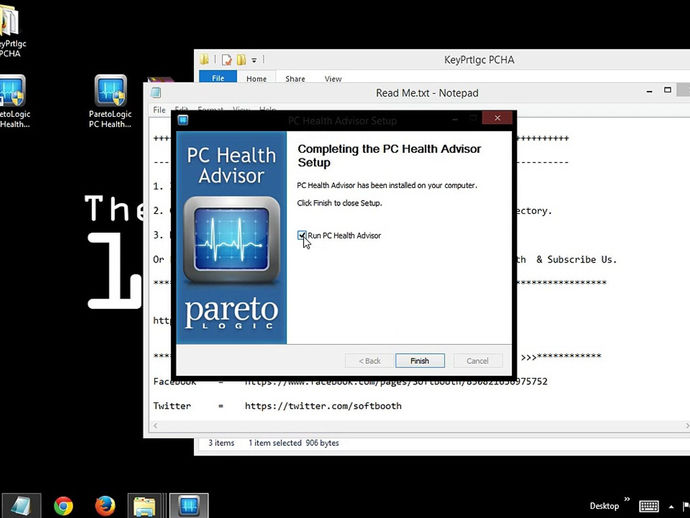Switch to the View ribbon tab
This screenshot has height=518, width=690.
click(333, 79)
